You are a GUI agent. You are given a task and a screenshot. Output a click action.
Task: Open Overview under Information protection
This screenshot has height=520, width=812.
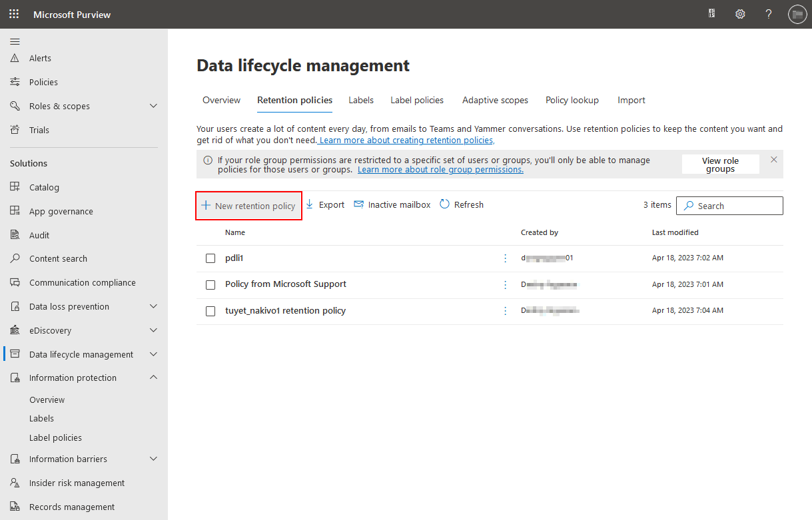coord(47,399)
